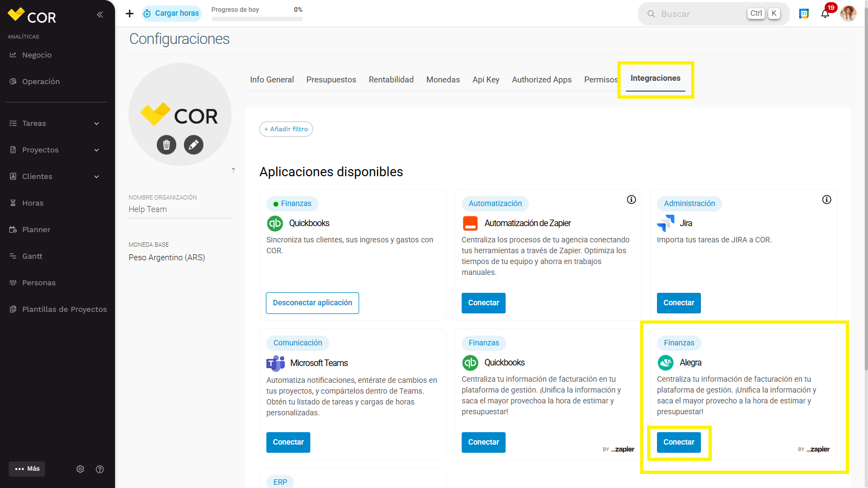
Task: Click the Buscar search field
Action: pyautogui.click(x=714, y=14)
